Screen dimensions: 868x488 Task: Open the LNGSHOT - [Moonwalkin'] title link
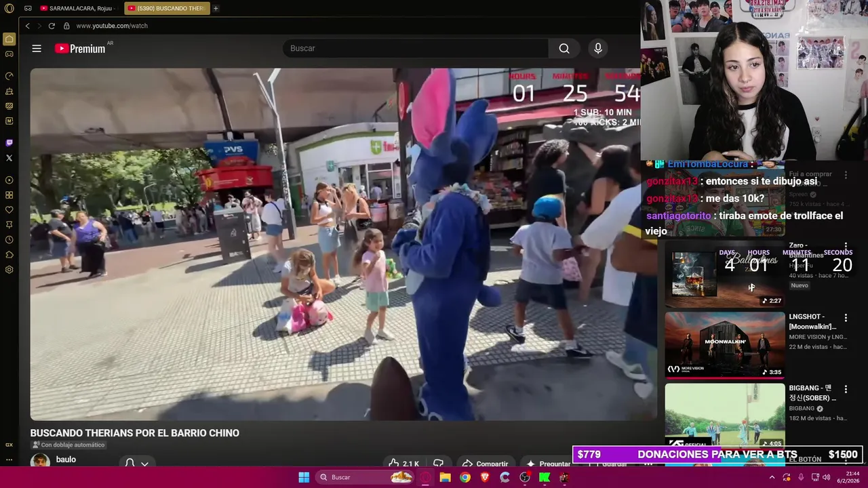coord(812,321)
